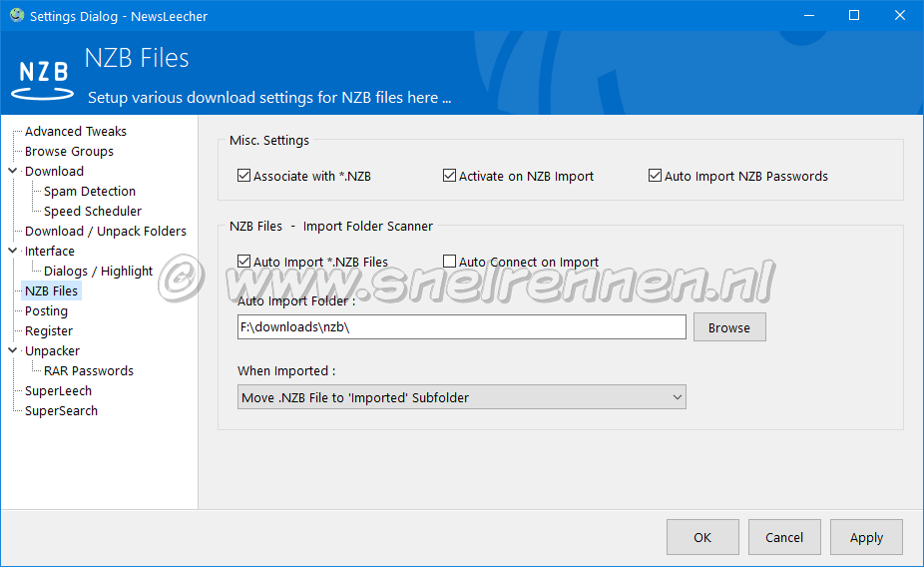Open the When Imported dropdown
Image resolution: width=924 pixels, height=567 pixels.
pyautogui.click(x=461, y=397)
